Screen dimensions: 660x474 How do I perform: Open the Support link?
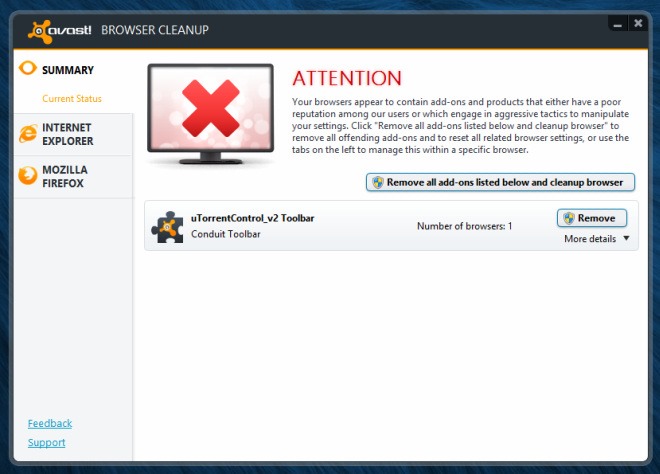coord(46,443)
